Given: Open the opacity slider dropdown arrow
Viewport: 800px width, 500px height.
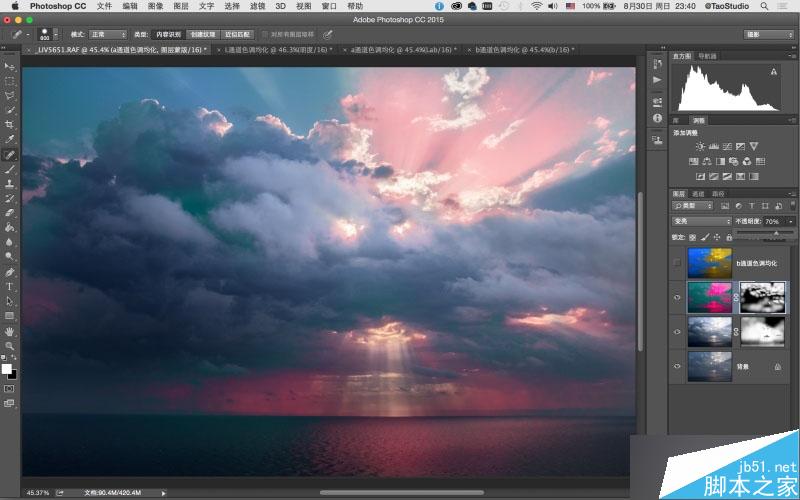Looking at the screenshot, I should [791, 221].
